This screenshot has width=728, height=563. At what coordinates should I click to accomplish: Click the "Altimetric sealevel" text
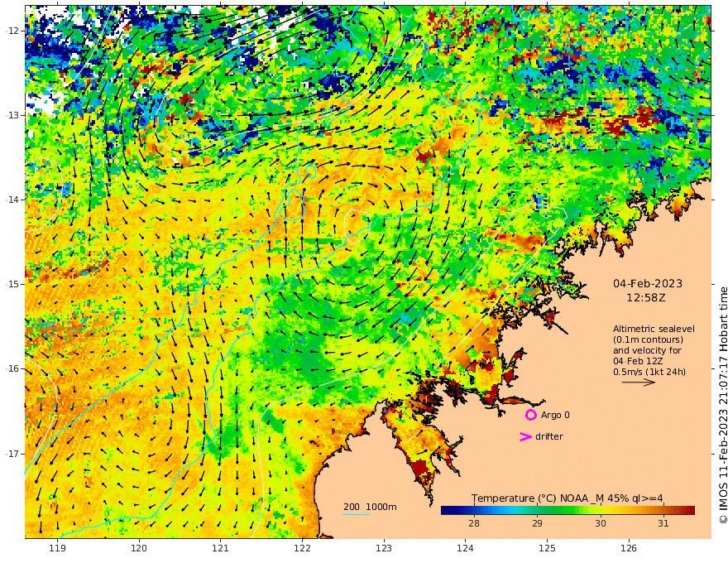(x=654, y=329)
